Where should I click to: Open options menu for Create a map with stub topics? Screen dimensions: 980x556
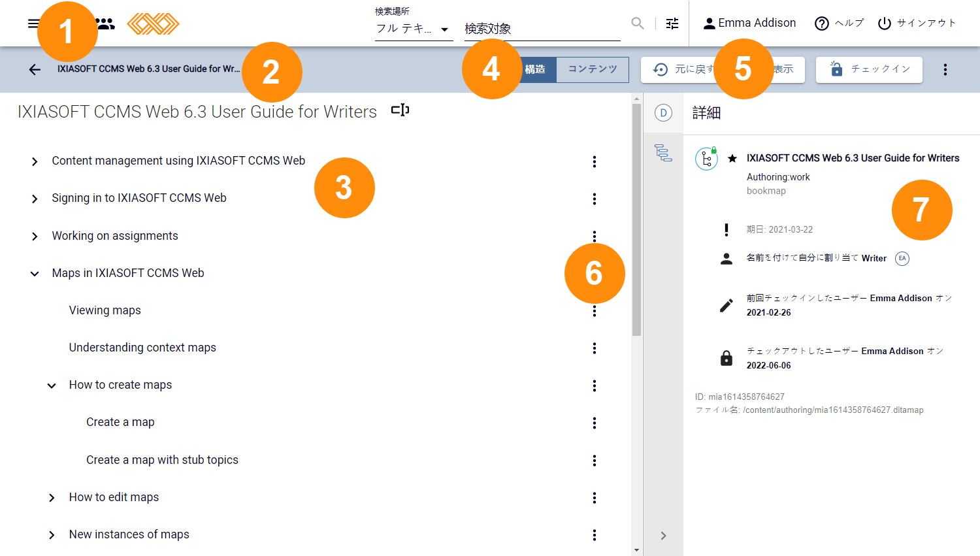click(x=595, y=461)
